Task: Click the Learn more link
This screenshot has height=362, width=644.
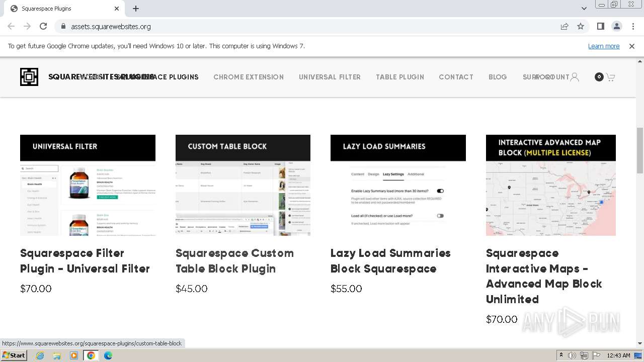Action: 604,46
